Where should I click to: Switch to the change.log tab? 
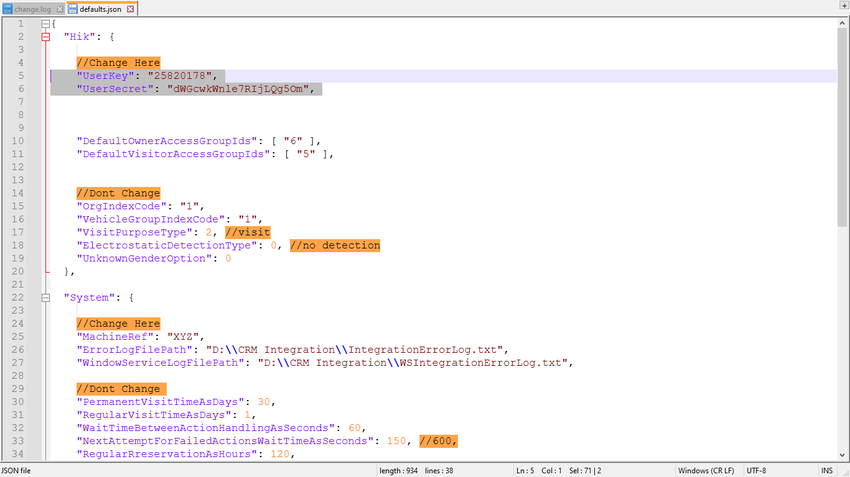33,8
